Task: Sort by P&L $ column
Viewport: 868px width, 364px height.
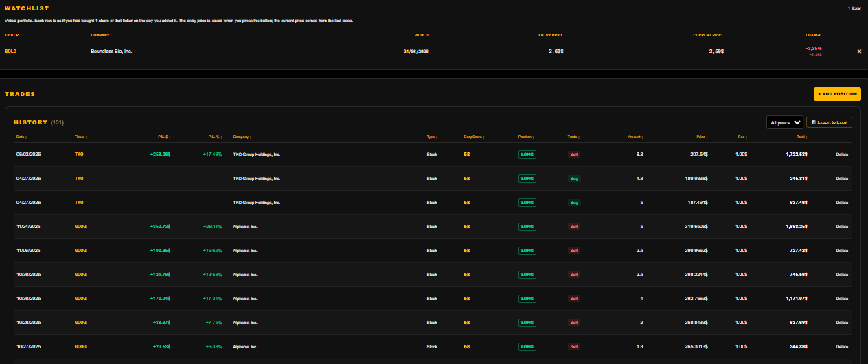Action: coord(163,137)
